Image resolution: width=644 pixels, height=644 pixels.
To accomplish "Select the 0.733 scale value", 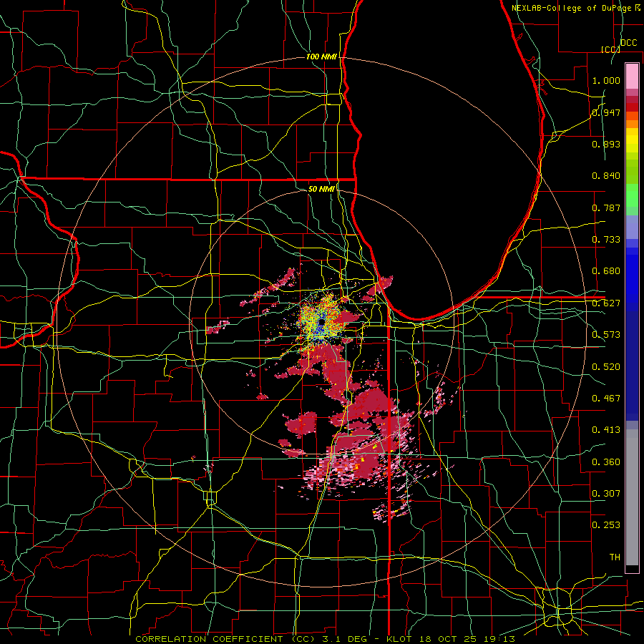I will (606, 240).
